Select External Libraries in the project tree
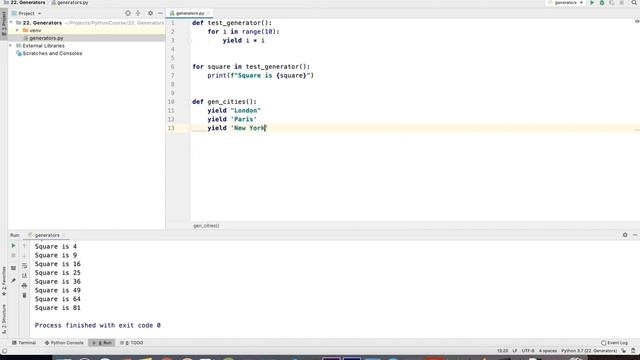This screenshot has width=640, height=360. (x=43, y=46)
